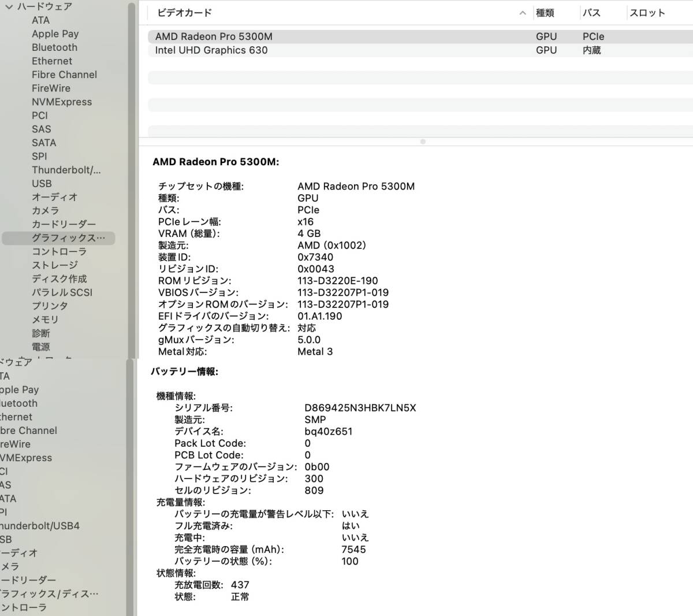The height and width of the screenshot is (616, 693).
Task: Show Ethernet hardware information
Action: point(52,61)
